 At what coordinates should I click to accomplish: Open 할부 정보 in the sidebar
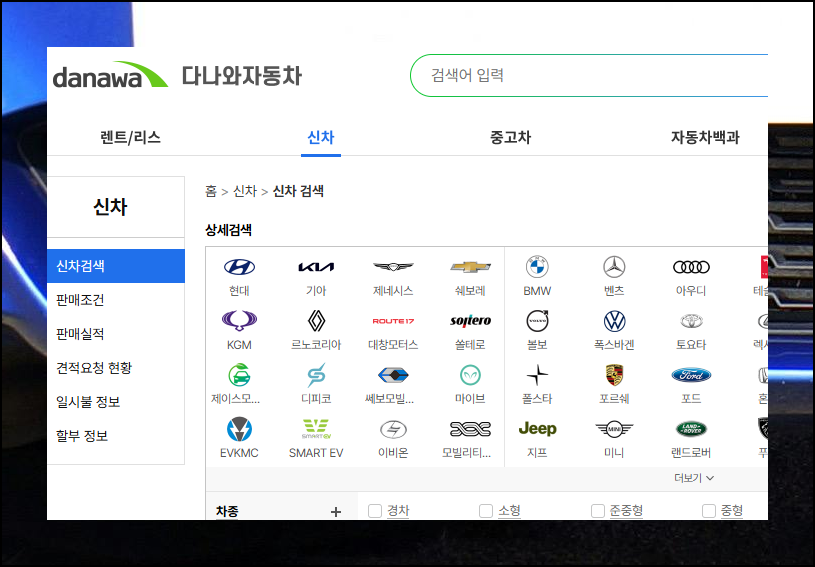pyautogui.click(x=82, y=436)
